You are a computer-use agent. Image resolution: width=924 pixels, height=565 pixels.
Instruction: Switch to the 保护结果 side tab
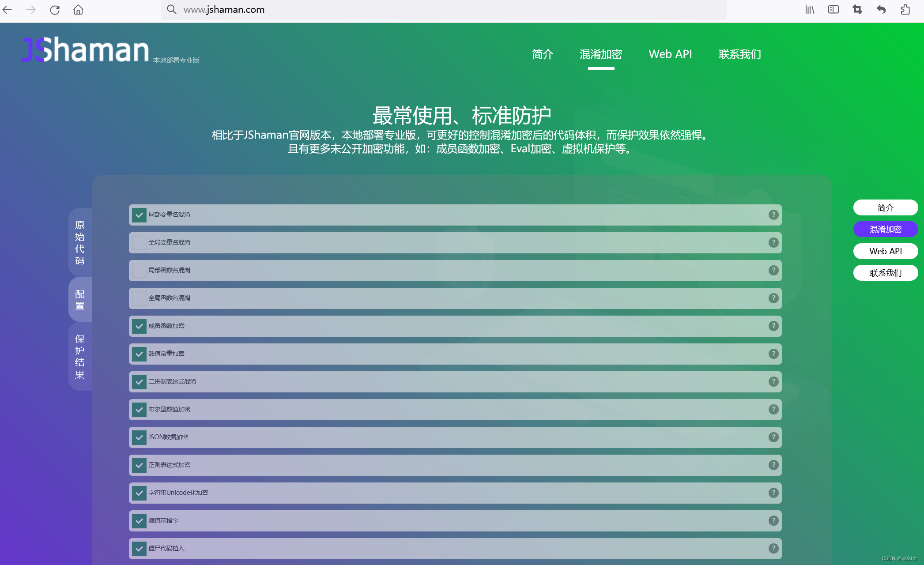point(80,357)
